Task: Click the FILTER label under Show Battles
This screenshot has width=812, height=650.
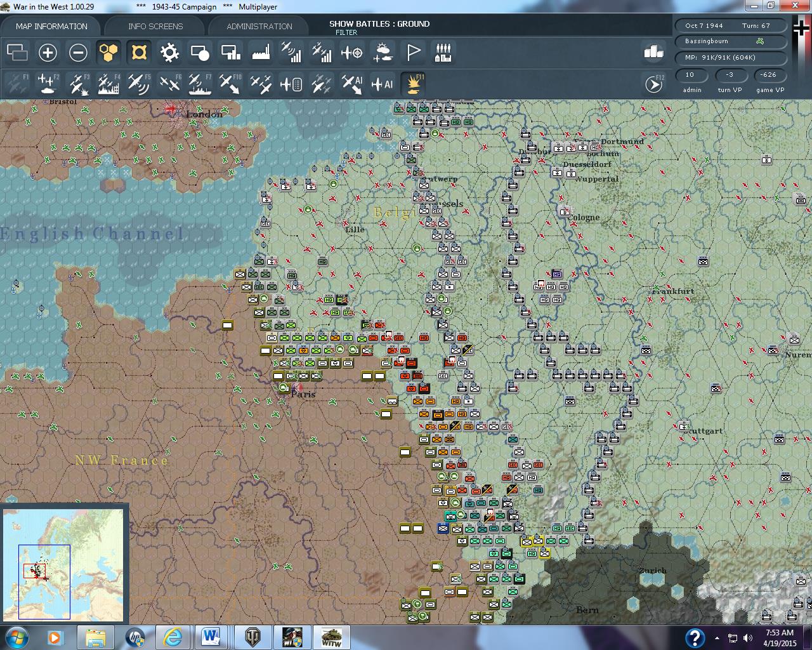Action: [x=346, y=32]
